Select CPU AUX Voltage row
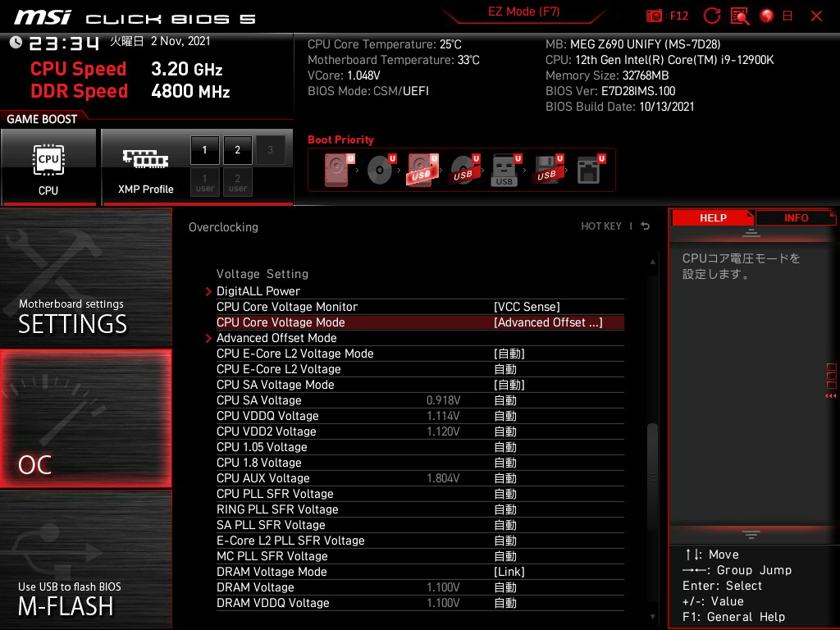The width and height of the screenshot is (840, 630). click(x=420, y=478)
